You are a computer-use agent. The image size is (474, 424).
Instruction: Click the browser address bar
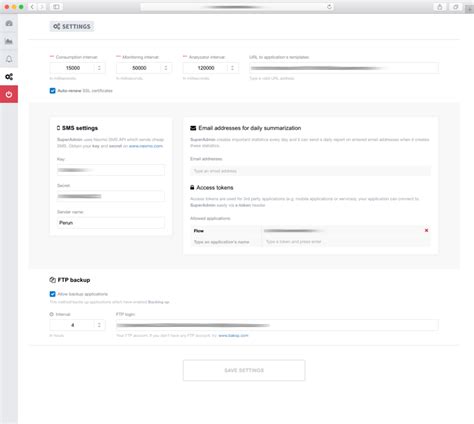click(237, 7)
